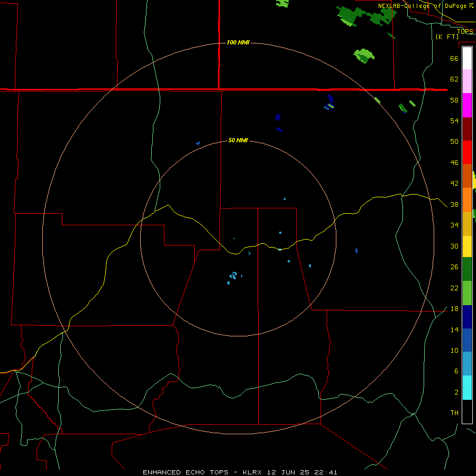This screenshot has height=476, width=476.
Task: Click the 38 legend value
Action: 454,204
